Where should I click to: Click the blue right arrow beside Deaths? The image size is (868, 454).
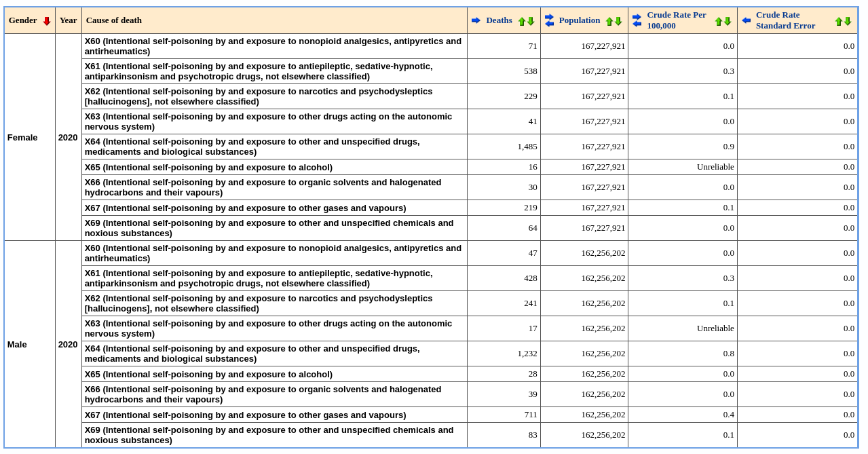[x=476, y=20]
